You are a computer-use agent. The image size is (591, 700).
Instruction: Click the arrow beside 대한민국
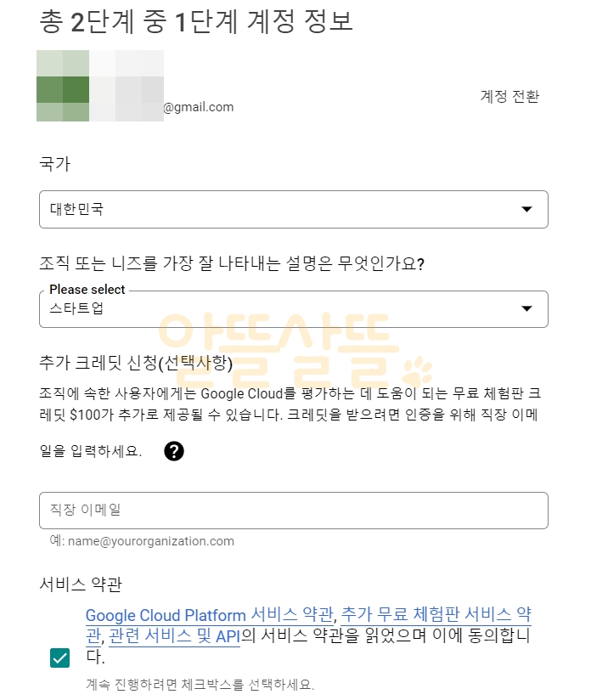coord(526,209)
